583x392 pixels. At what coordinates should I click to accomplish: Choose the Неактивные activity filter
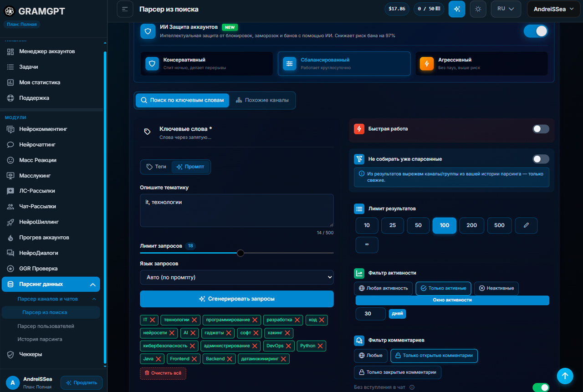[x=496, y=288]
